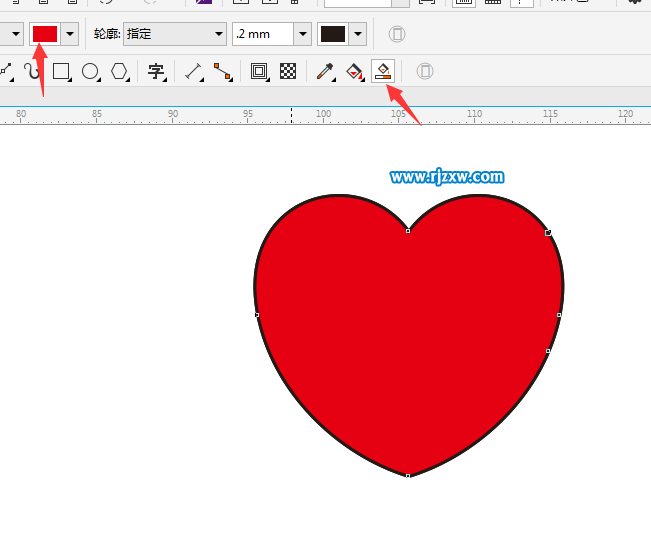The width and height of the screenshot is (651, 555).
Task: Select the Connector tool
Action: point(222,71)
